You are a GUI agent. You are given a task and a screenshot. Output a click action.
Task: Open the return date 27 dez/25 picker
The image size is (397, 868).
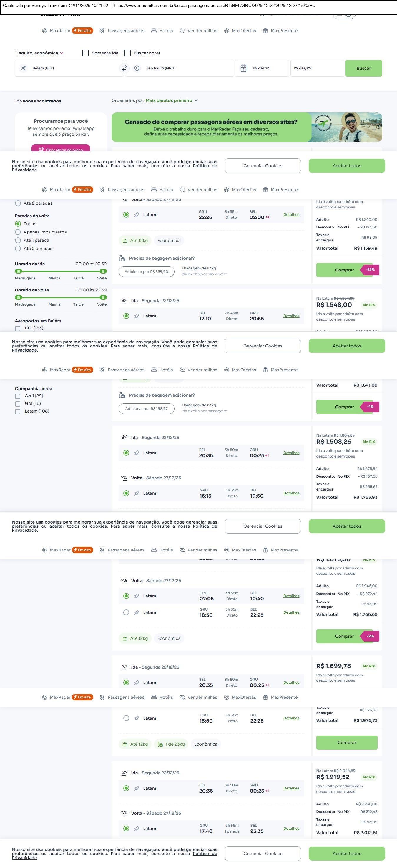click(x=317, y=68)
